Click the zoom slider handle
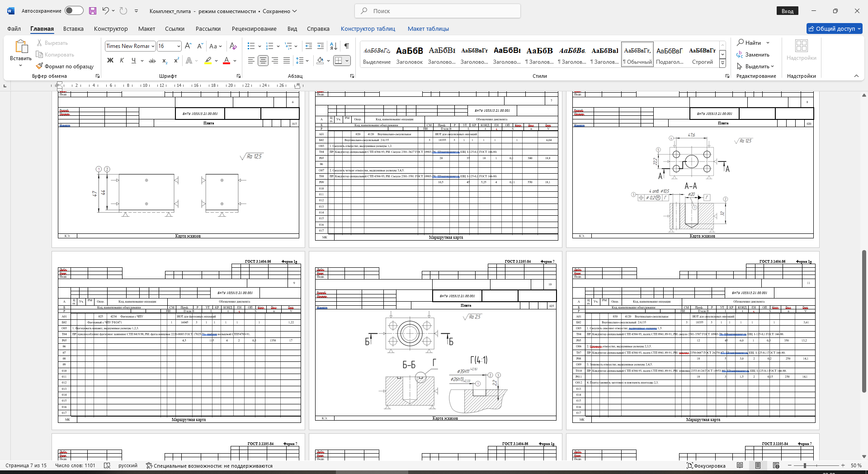 point(805,465)
